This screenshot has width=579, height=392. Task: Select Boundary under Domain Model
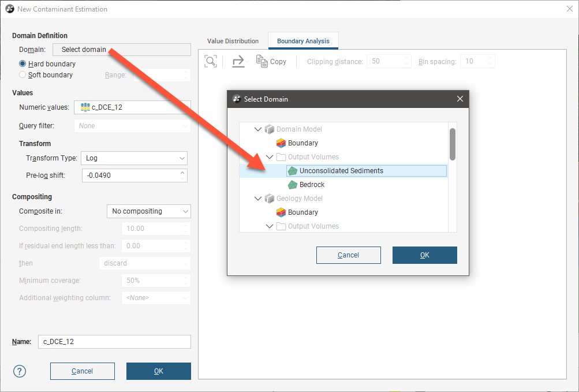coord(302,143)
